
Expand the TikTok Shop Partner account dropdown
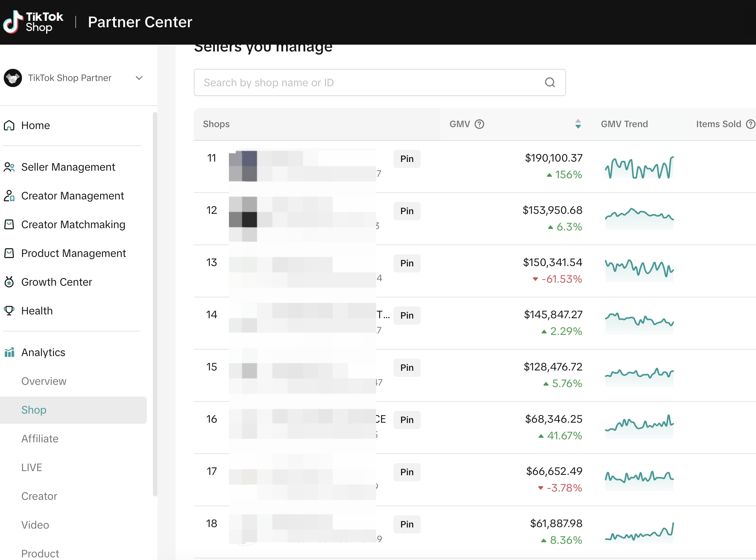tap(139, 78)
